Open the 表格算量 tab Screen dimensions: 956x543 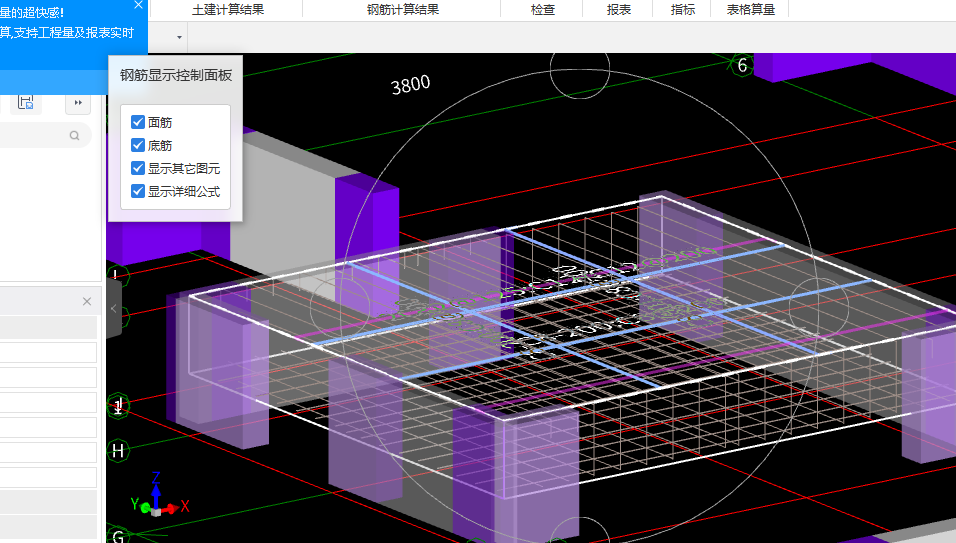751,10
